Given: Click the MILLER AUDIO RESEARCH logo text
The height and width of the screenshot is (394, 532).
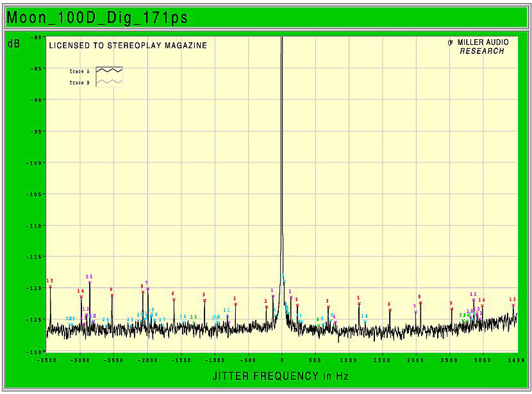Looking at the screenshot, I should coord(478,47).
